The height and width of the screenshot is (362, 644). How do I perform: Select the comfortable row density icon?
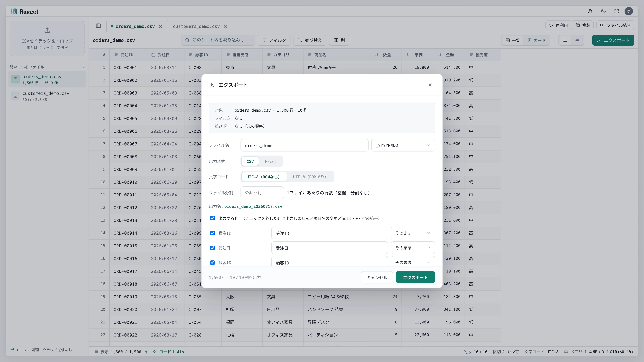point(565,40)
